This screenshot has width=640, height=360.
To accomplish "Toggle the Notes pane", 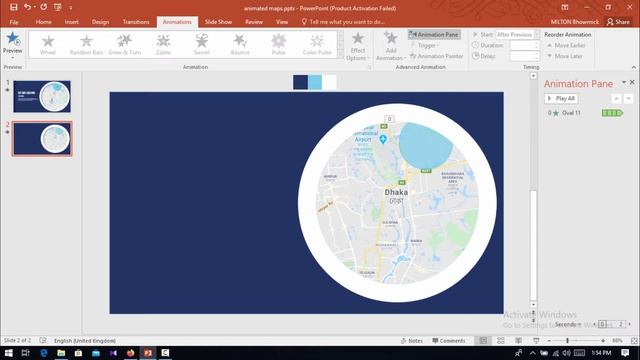I will (x=412, y=340).
